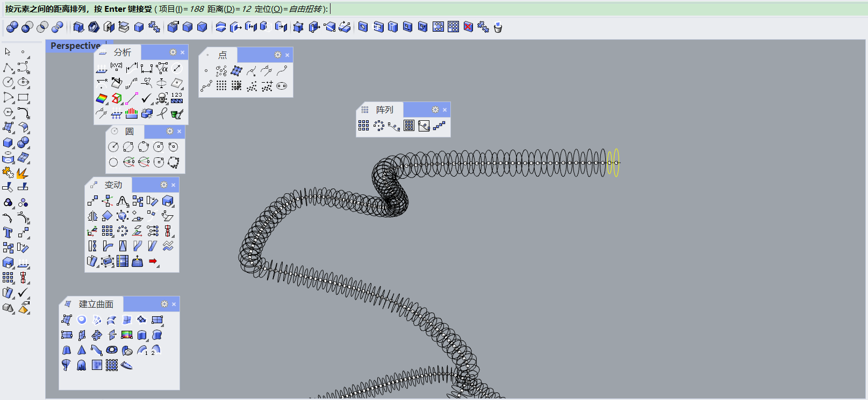Click the red X solid icon in top toolbar
Screen dimensions: 868x400
[x=468, y=27]
